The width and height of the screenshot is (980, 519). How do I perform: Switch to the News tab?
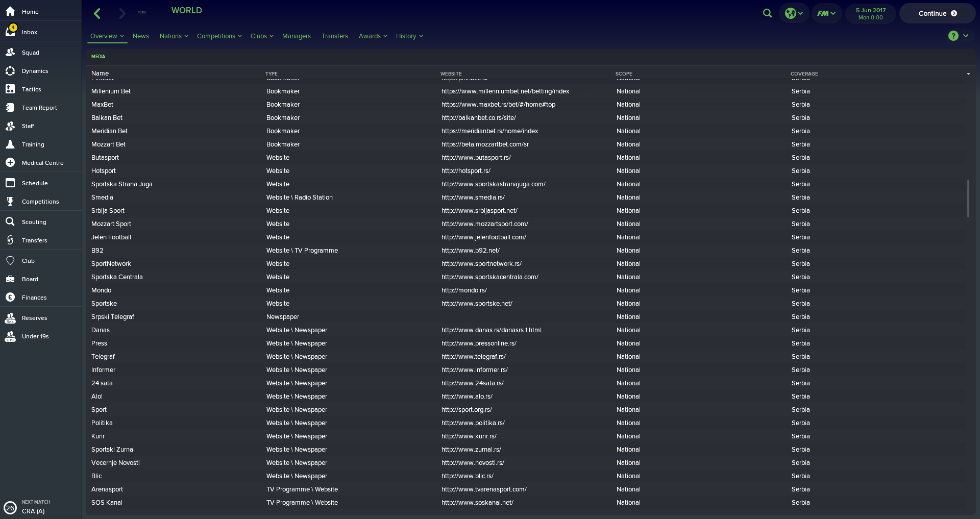coord(141,36)
